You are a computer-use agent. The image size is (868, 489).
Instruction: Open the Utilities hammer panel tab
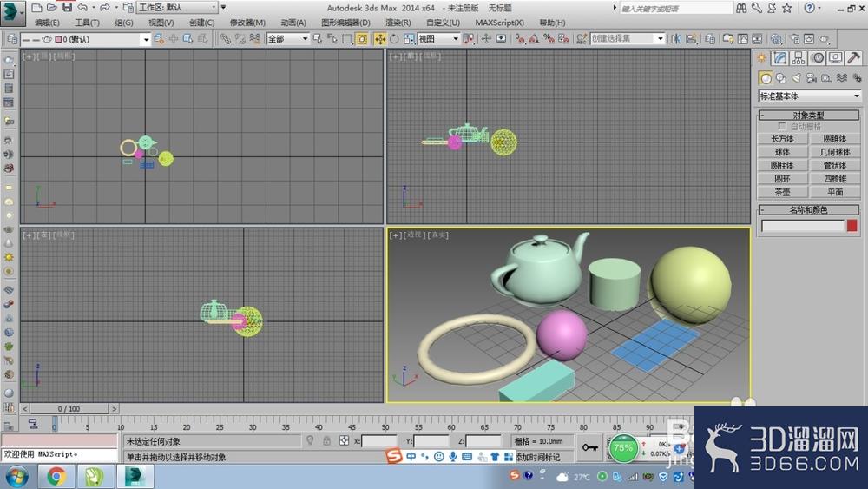(x=853, y=57)
